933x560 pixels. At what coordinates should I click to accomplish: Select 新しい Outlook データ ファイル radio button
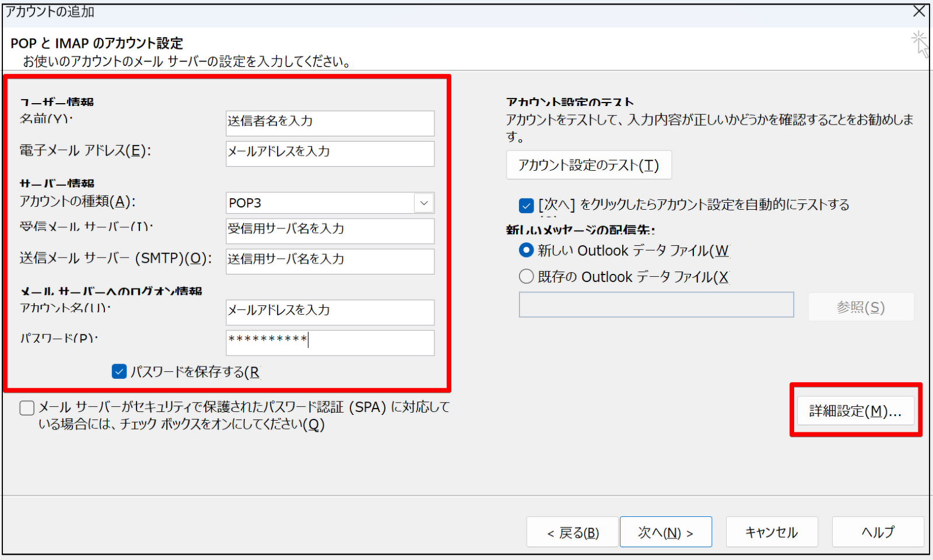pos(527,251)
